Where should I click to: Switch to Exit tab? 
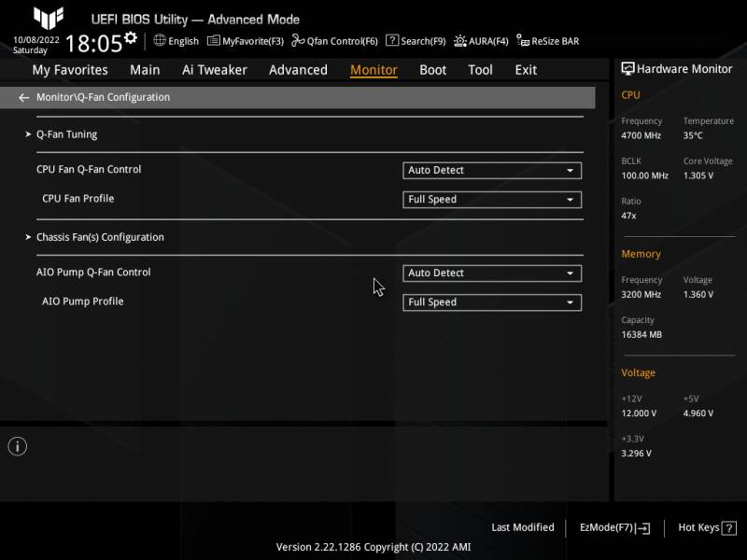pos(526,70)
